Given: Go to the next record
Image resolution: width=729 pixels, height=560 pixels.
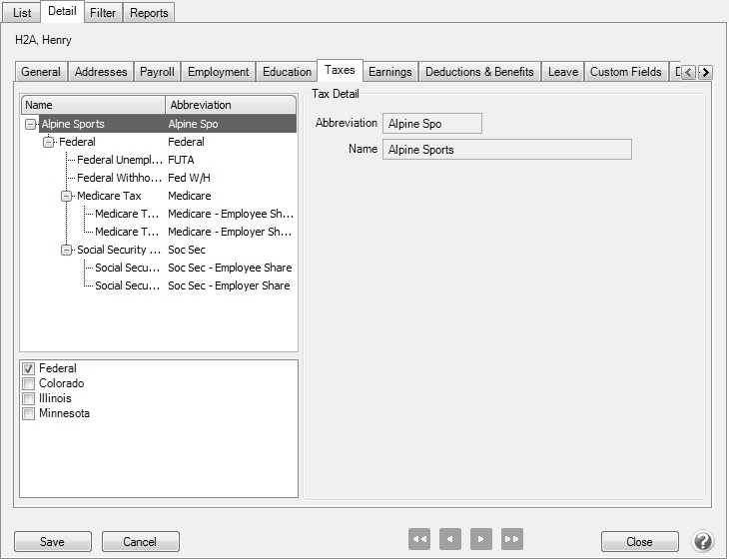Looking at the screenshot, I should pyautogui.click(x=481, y=540).
